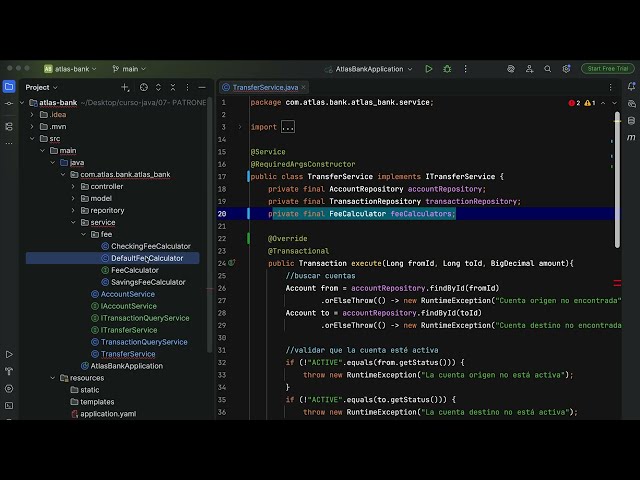Collapse the src folder

(32, 139)
